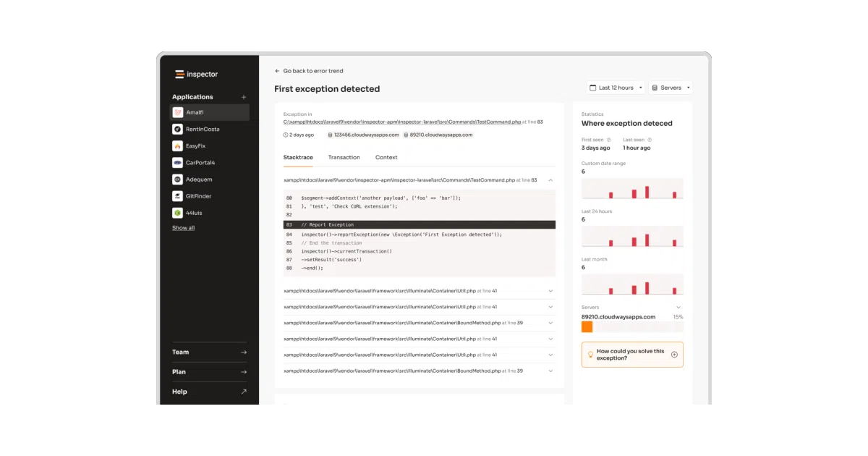Click the orange 89210.cloudwaysapps.com usage bar
868x456 pixels.
pos(587,327)
